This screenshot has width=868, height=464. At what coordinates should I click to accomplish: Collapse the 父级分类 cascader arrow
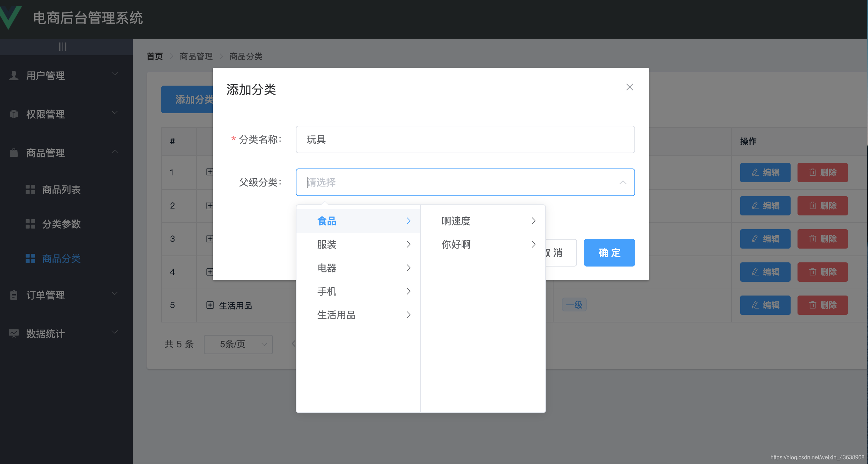click(x=623, y=182)
